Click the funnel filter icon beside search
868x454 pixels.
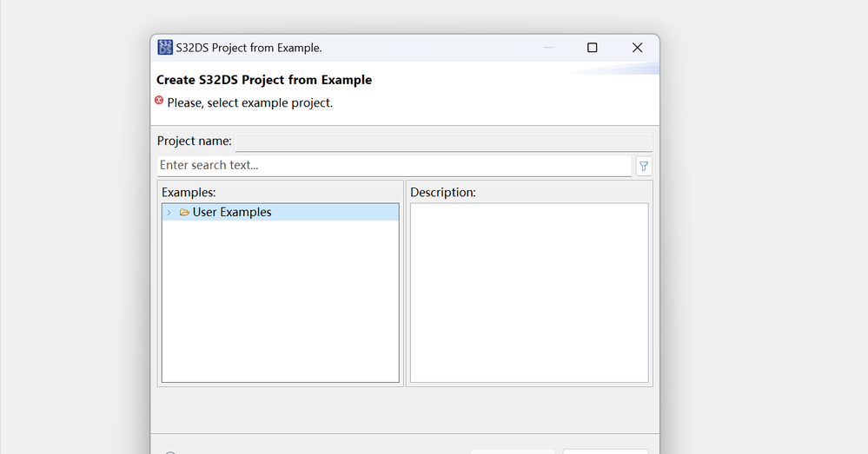[x=644, y=166]
